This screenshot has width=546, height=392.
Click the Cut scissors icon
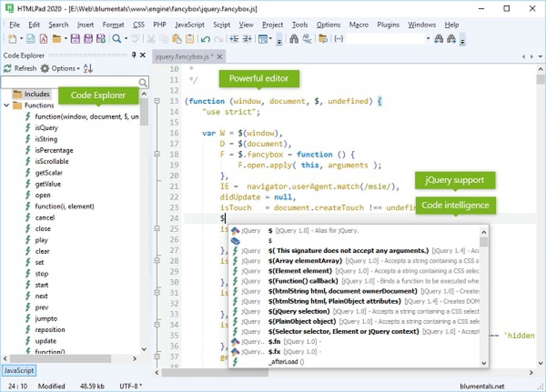pos(151,39)
